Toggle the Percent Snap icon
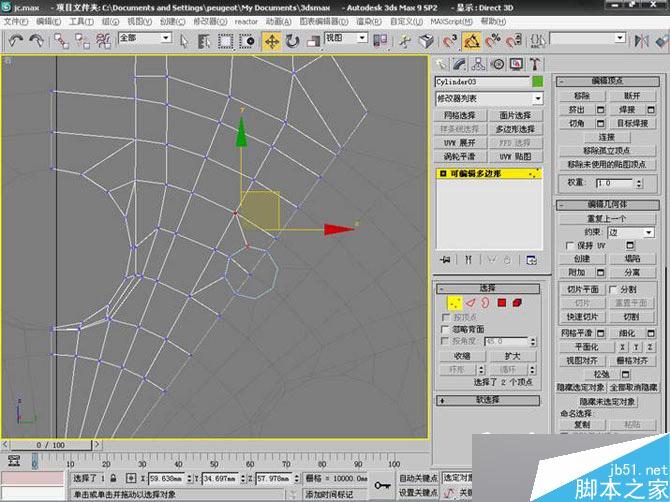 coord(493,41)
